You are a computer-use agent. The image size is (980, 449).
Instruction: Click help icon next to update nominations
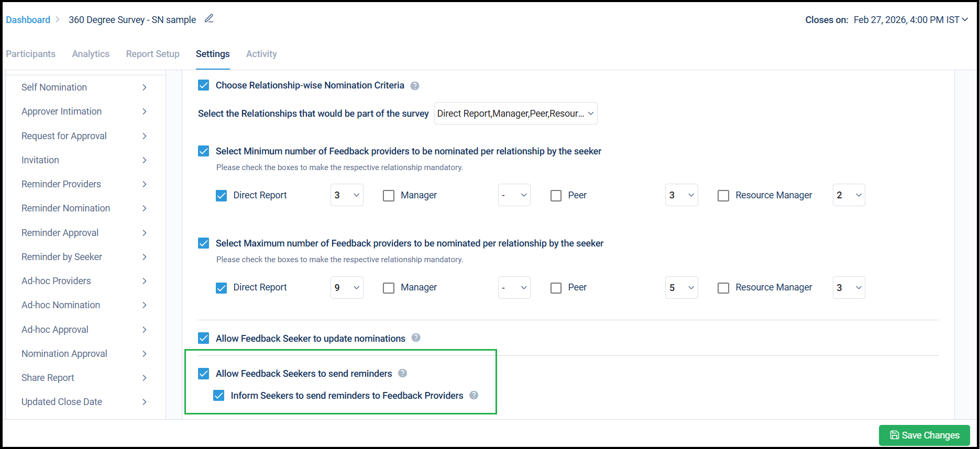tap(416, 338)
